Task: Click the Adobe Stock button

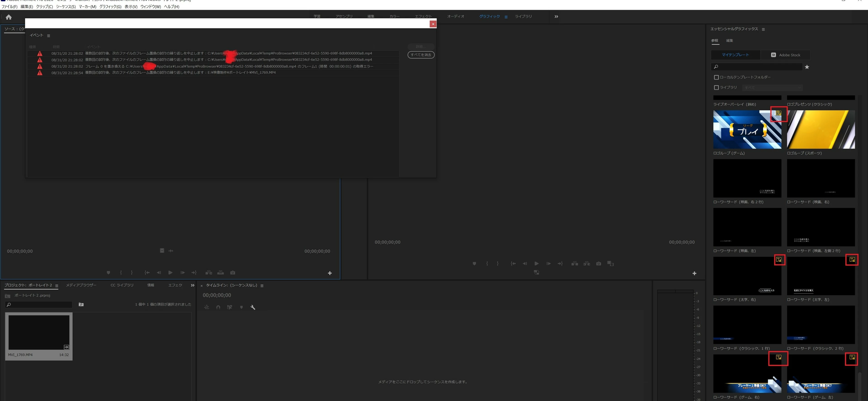Action: [x=785, y=55]
